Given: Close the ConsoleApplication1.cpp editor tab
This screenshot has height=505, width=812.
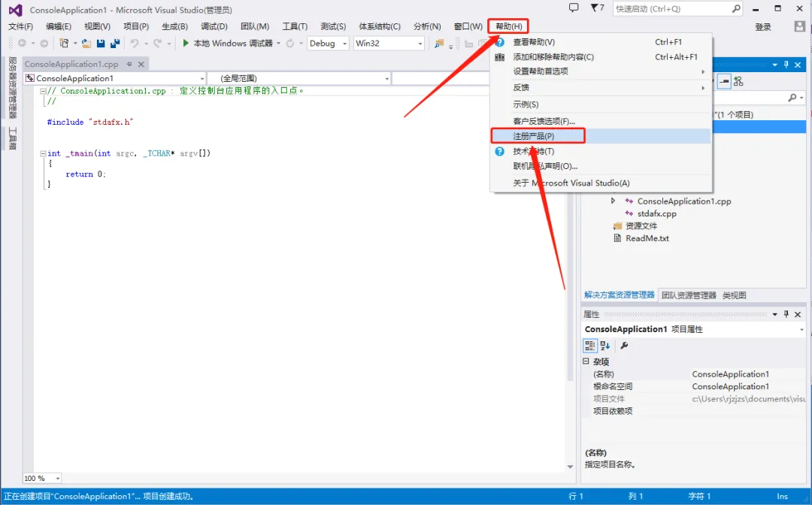Looking at the screenshot, I should pyautogui.click(x=141, y=64).
